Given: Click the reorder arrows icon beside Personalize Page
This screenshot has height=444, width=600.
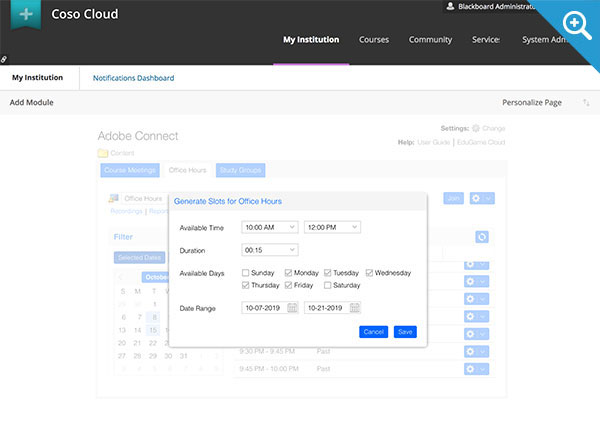Looking at the screenshot, I should click(586, 102).
